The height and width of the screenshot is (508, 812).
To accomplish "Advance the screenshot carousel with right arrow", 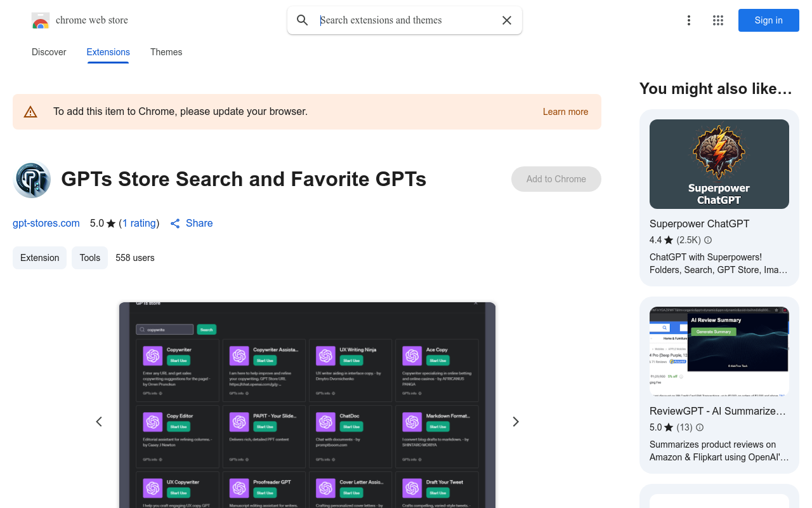I will [516, 421].
